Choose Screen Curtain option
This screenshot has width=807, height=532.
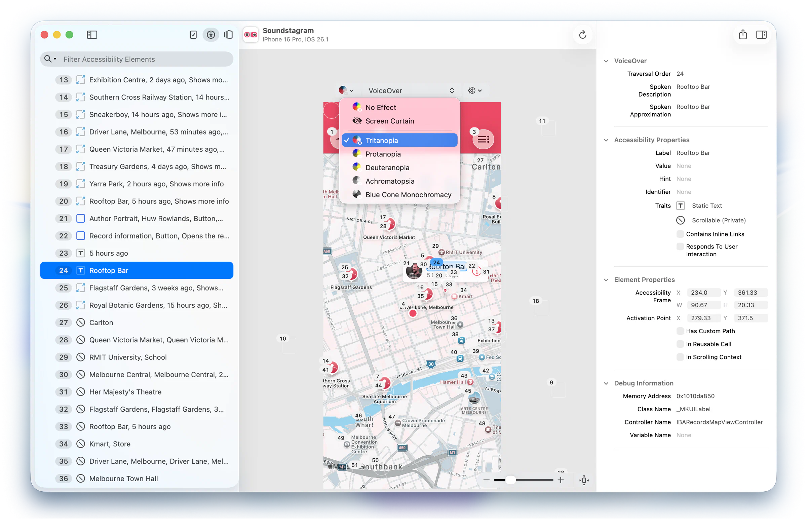point(399,121)
